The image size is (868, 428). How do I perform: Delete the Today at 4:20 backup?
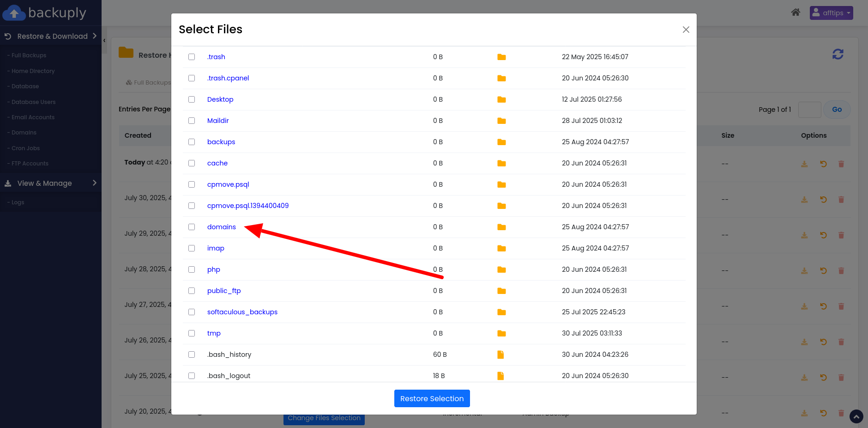pos(841,164)
